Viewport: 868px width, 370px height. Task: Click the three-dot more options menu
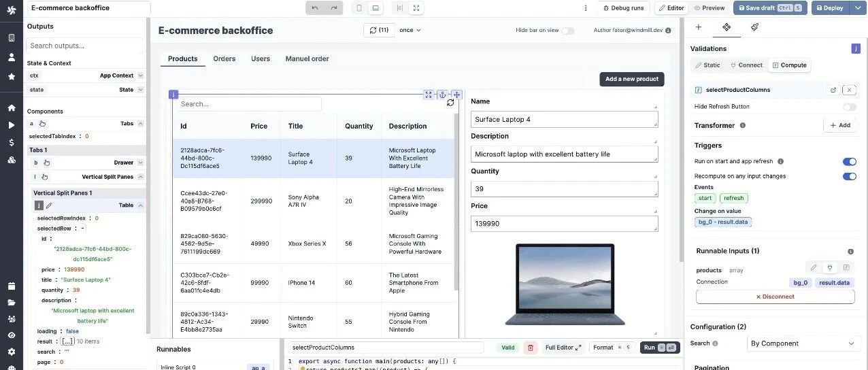click(586, 8)
